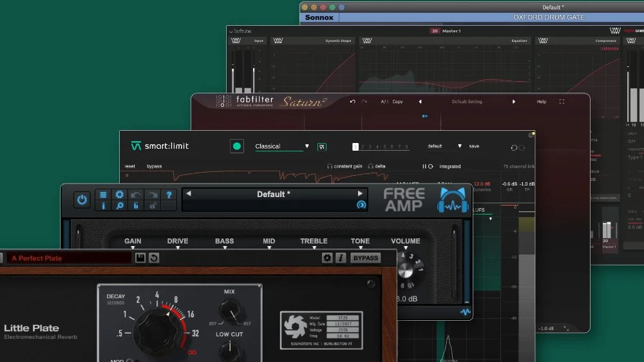Restart the smart:limit loudness measurement

coord(430,166)
